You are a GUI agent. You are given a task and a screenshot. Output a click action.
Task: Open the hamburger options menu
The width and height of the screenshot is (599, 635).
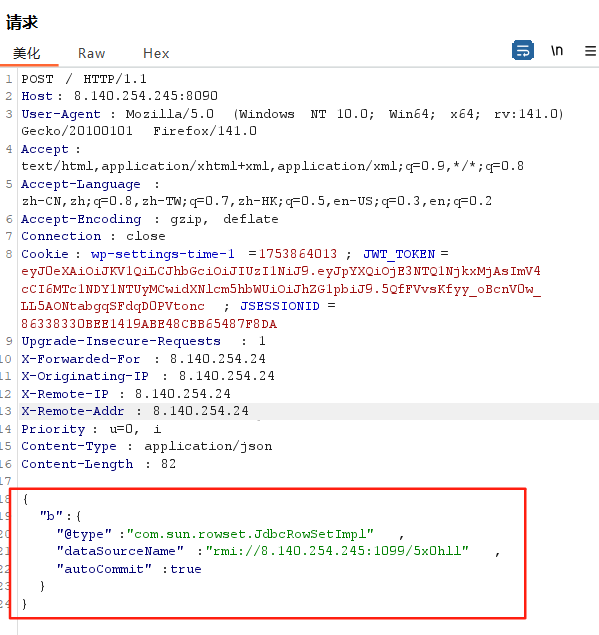[590, 51]
